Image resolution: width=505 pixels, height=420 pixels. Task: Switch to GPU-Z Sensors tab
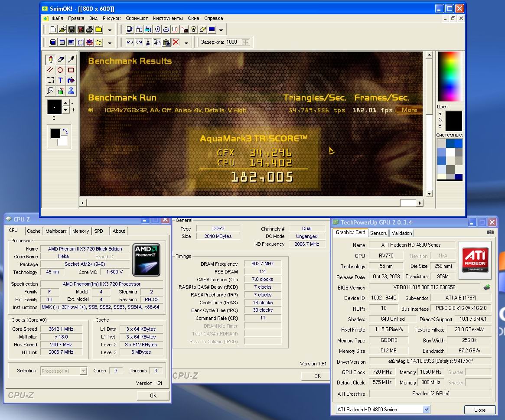pos(378,233)
